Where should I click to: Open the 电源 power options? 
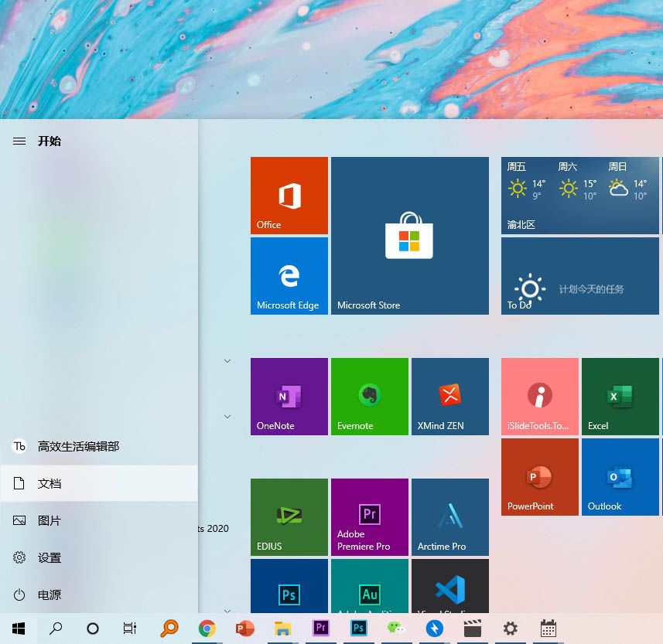[99, 595]
